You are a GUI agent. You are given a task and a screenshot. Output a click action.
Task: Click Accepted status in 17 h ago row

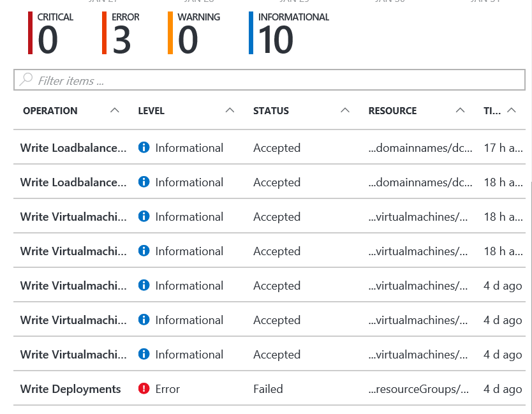point(277,148)
